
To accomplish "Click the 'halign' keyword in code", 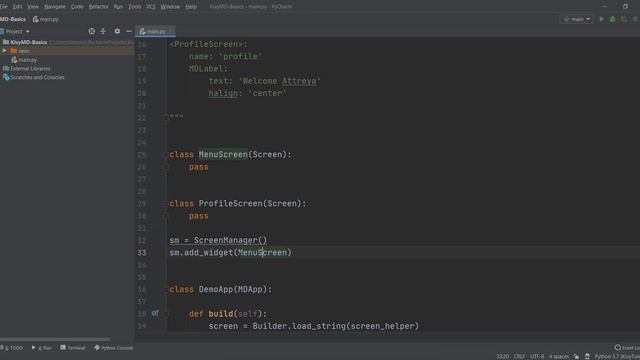I will (223, 93).
